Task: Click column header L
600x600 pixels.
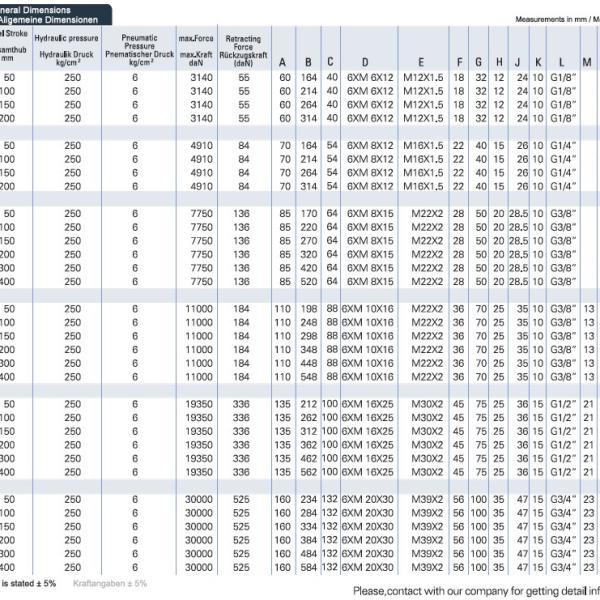Action: tap(561, 62)
